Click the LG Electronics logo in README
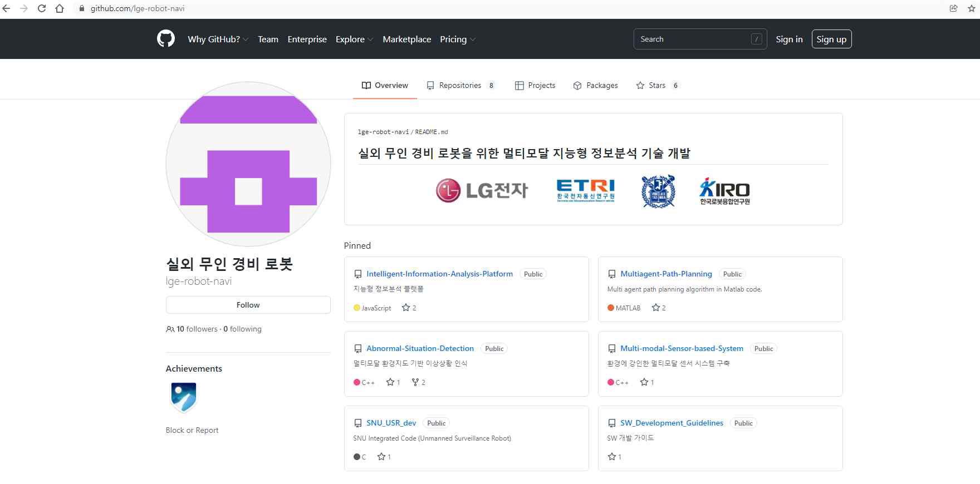This screenshot has width=980, height=484. (482, 190)
